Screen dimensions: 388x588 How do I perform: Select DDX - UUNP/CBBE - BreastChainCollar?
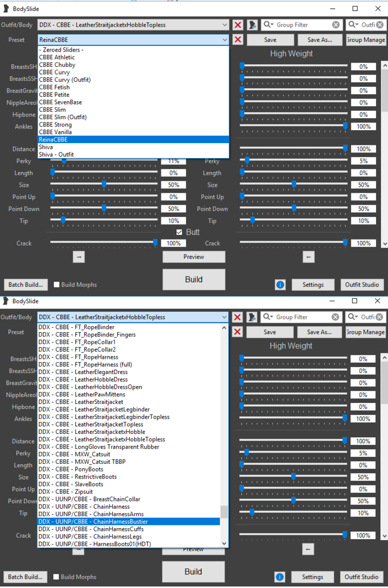(129, 499)
